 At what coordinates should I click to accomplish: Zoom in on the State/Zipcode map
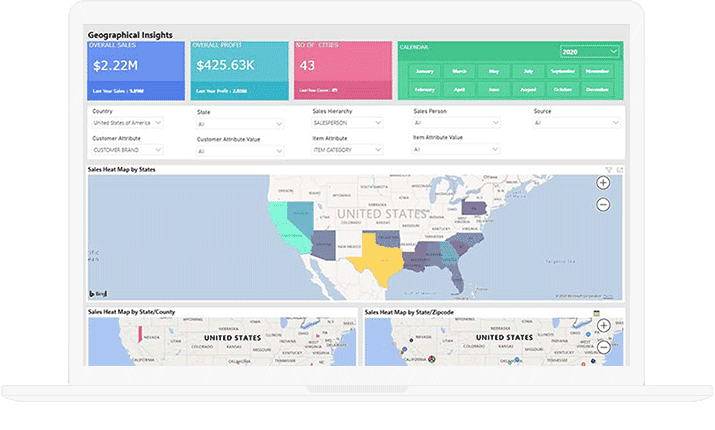[603, 327]
